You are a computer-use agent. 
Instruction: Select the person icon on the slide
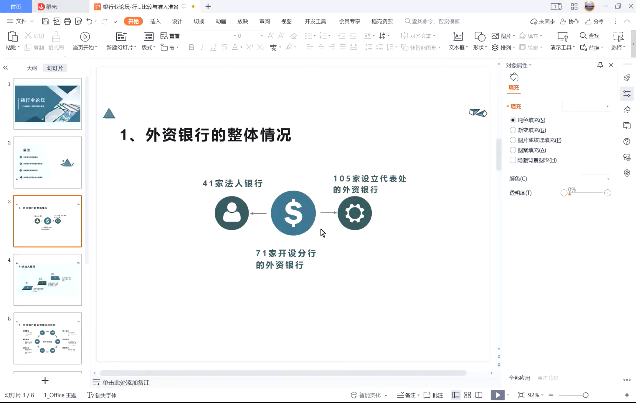(232, 212)
